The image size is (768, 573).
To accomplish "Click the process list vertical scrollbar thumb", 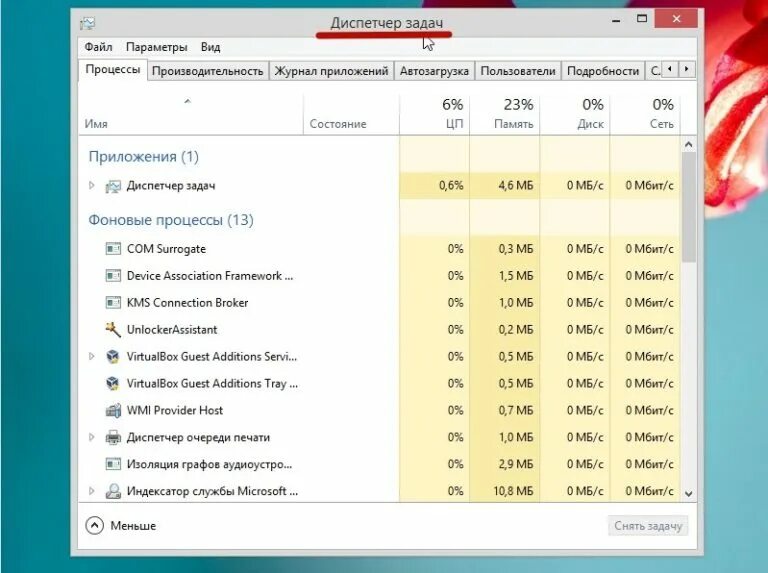I will click(x=689, y=207).
